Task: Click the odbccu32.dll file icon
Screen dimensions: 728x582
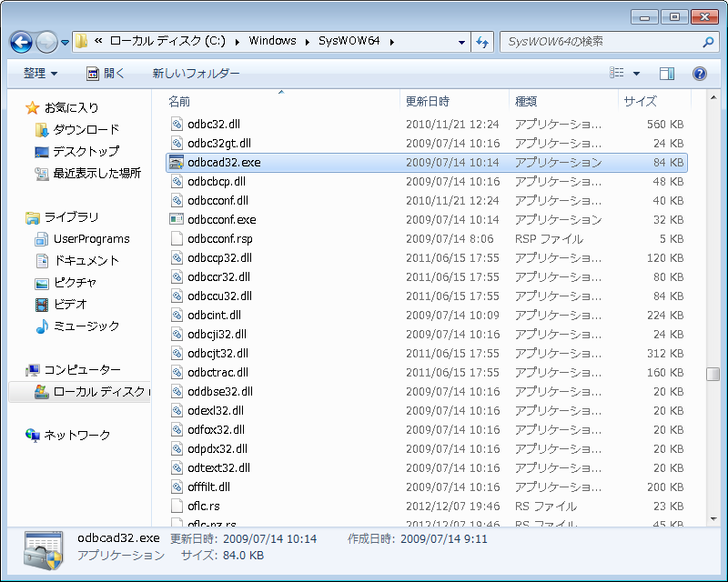Action: click(x=177, y=296)
